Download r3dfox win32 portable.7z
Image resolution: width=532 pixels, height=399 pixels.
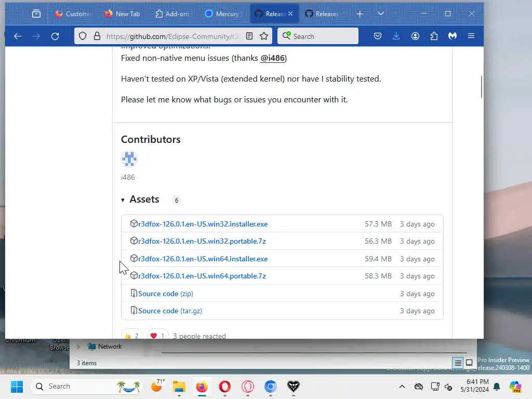(202, 241)
